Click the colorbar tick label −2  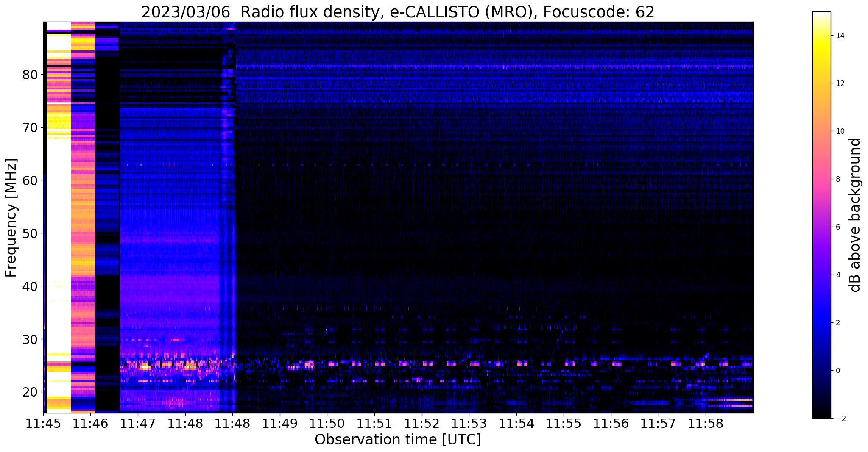point(840,419)
